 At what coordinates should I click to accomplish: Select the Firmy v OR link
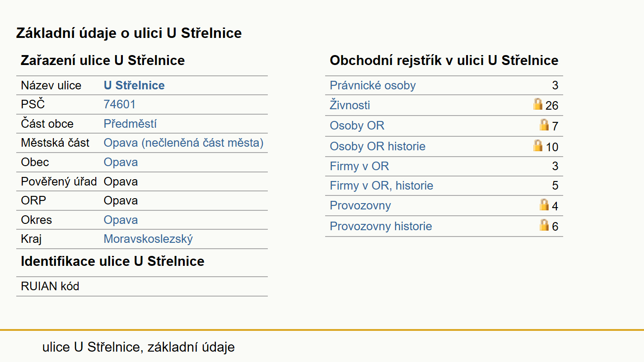(359, 166)
